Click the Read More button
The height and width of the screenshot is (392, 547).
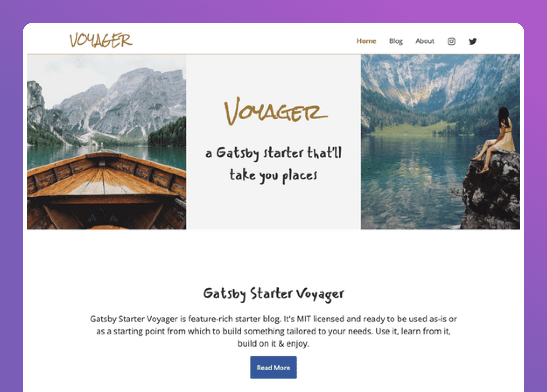tap(273, 367)
